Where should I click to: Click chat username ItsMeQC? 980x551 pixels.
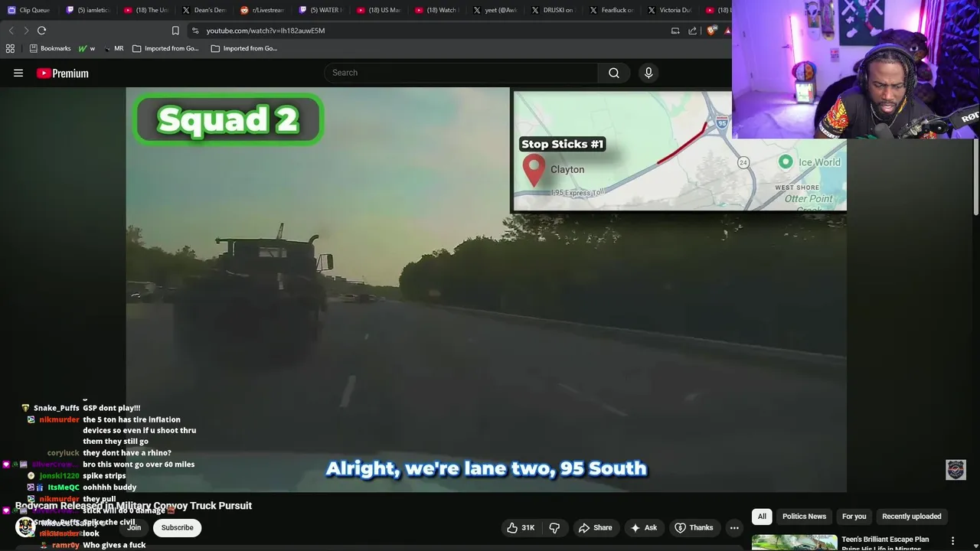click(x=64, y=487)
